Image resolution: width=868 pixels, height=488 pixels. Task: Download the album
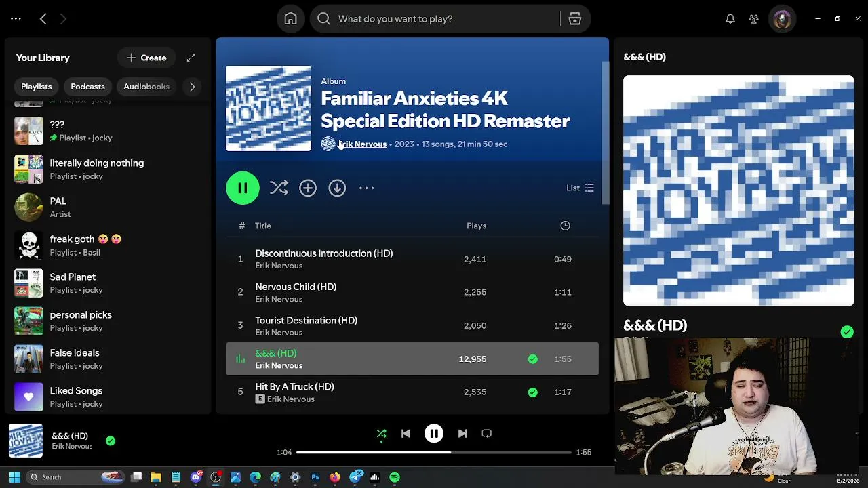point(337,188)
